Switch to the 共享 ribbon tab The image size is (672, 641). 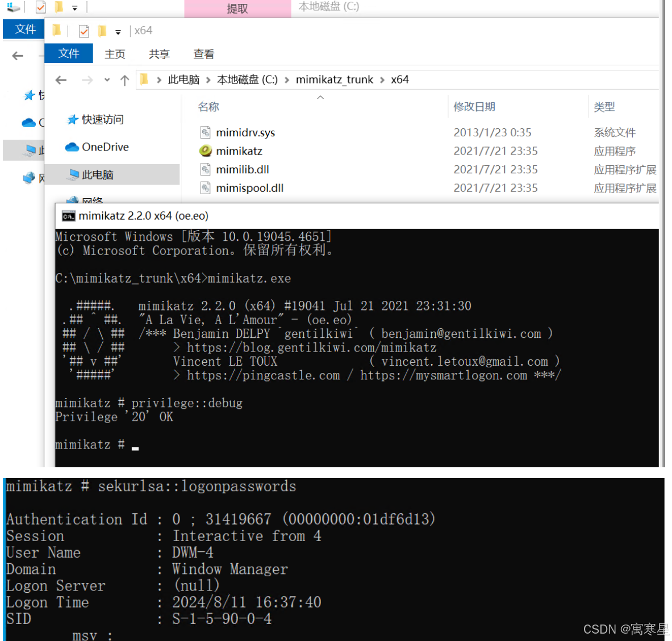tap(159, 54)
